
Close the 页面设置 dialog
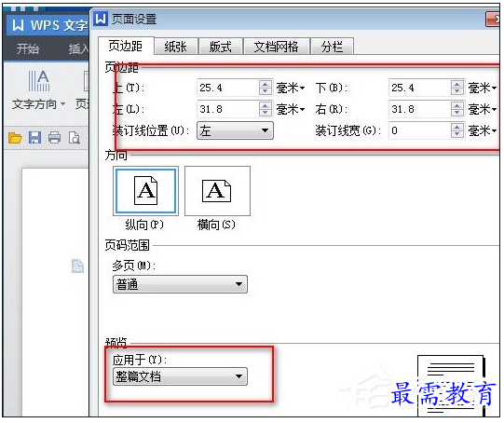pyautogui.click(x=493, y=20)
